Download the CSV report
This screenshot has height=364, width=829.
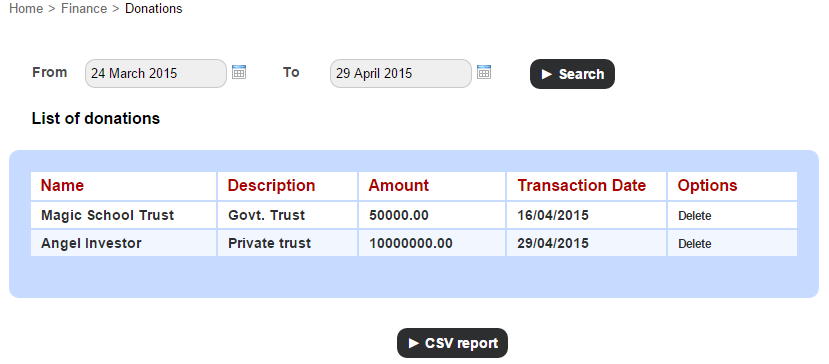pos(452,343)
